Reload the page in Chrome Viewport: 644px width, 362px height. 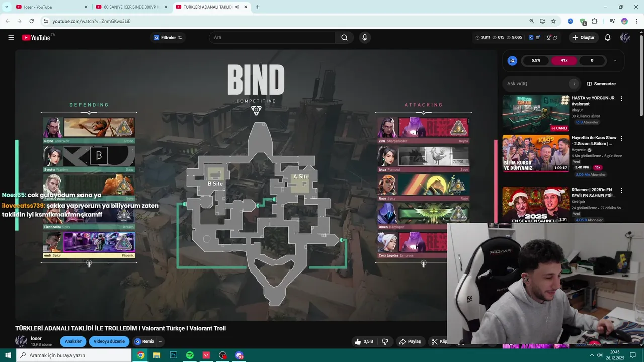[31, 21]
